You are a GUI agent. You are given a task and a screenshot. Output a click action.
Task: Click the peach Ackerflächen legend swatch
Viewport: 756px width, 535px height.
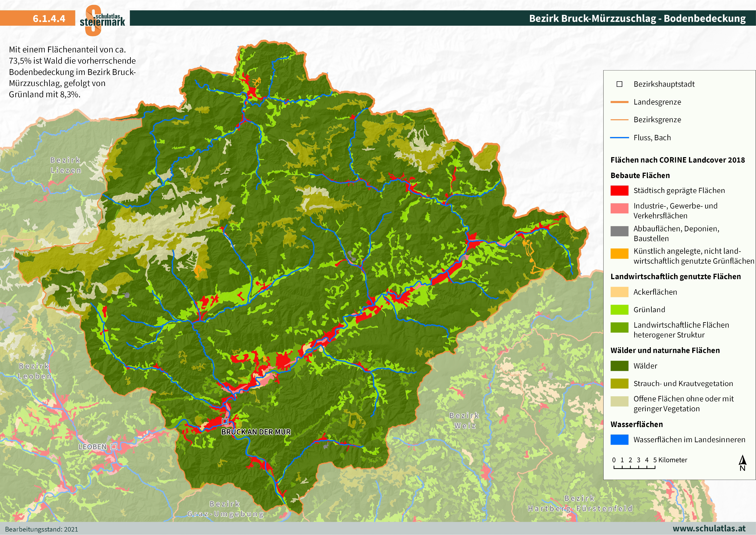click(x=619, y=292)
